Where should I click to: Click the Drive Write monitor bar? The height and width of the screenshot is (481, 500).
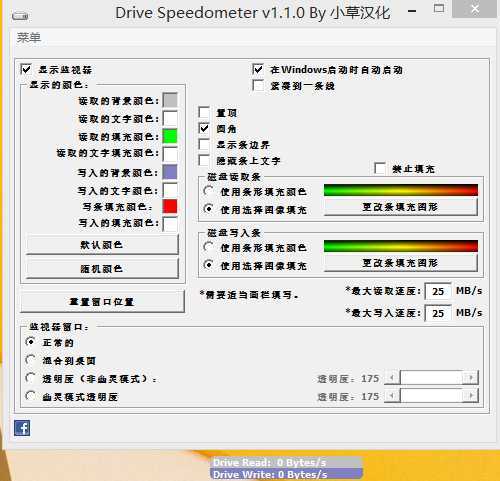(287, 474)
